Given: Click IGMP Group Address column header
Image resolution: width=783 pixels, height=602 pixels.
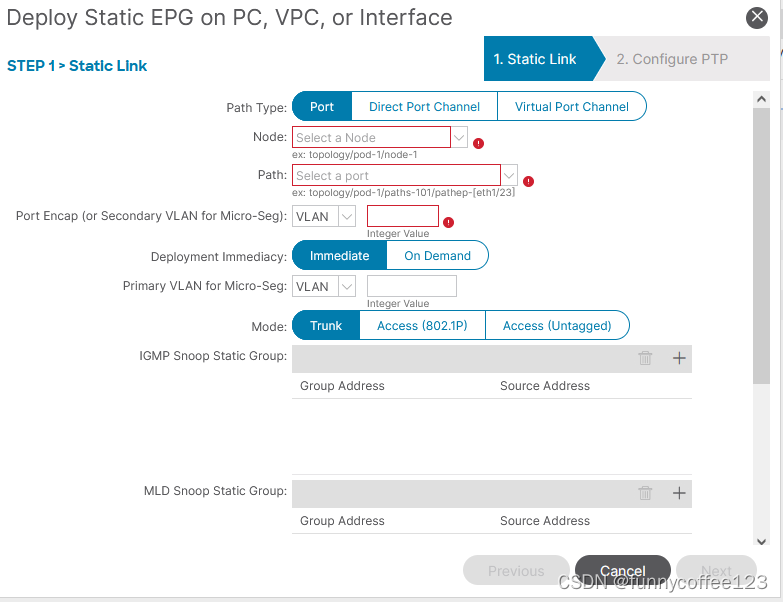Looking at the screenshot, I should click(342, 386).
